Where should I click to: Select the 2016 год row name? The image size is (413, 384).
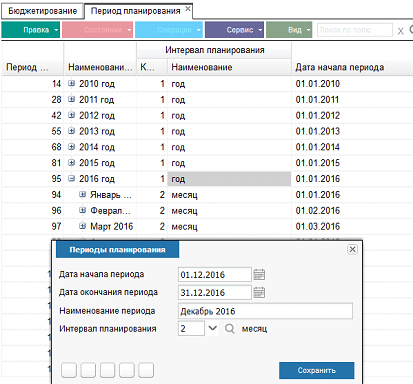(x=97, y=179)
